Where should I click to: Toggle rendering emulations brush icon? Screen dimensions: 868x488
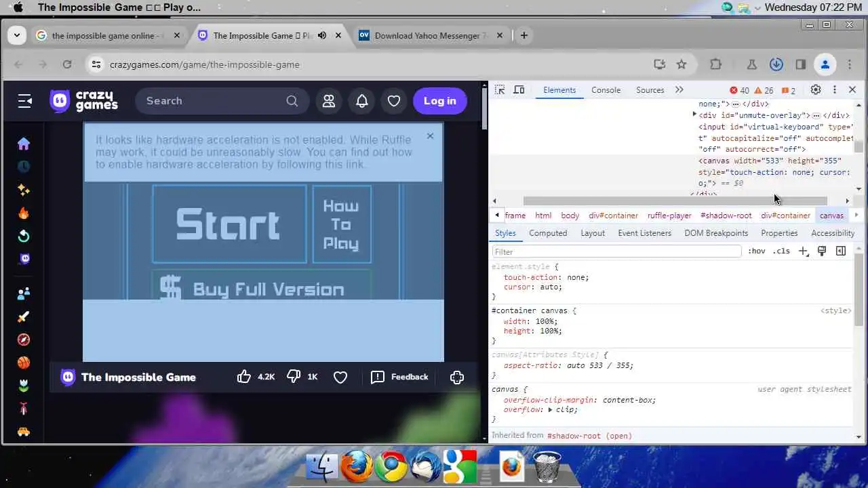[x=822, y=251]
